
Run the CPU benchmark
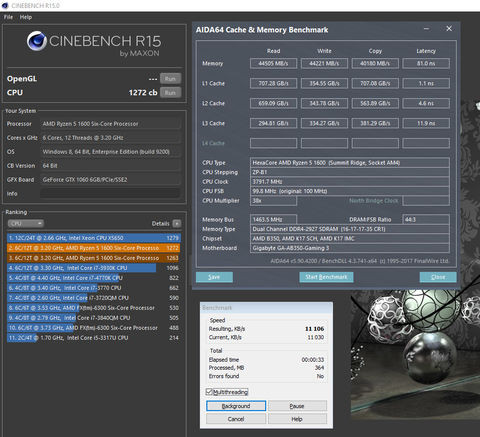(170, 93)
